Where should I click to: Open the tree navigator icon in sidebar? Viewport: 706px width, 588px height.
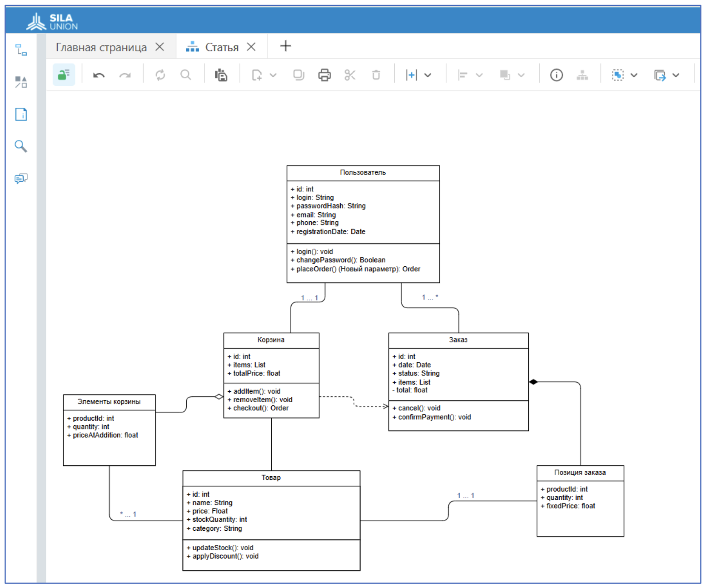click(x=21, y=50)
